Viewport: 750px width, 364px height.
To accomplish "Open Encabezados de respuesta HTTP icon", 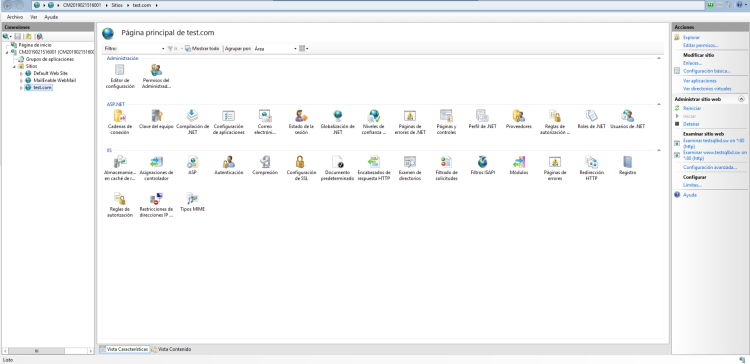I will tap(374, 168).
